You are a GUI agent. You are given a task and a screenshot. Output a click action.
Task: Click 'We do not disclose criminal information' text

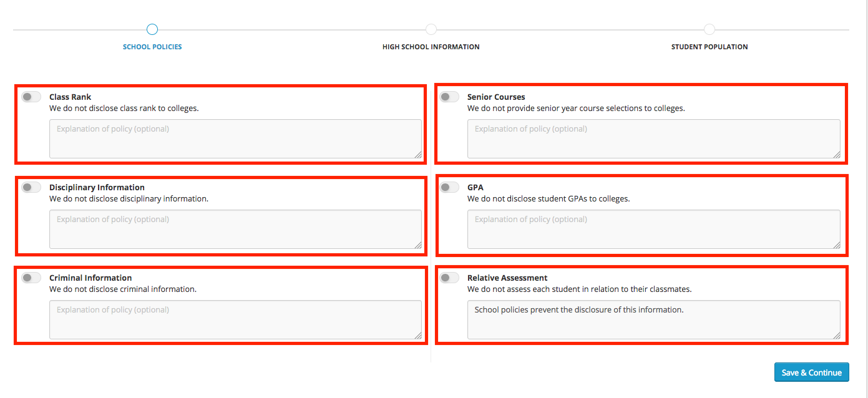(x=123, y=289)
